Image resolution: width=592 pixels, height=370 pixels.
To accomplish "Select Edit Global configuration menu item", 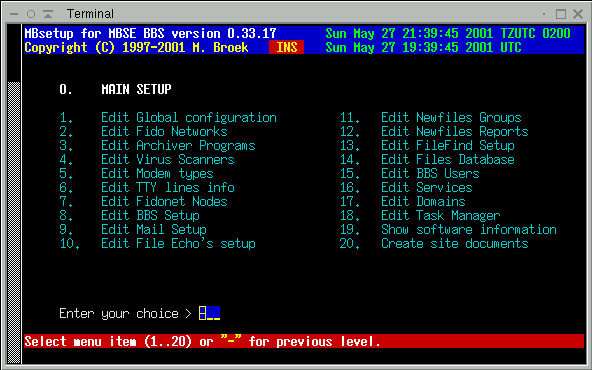I will pos(189,117).
